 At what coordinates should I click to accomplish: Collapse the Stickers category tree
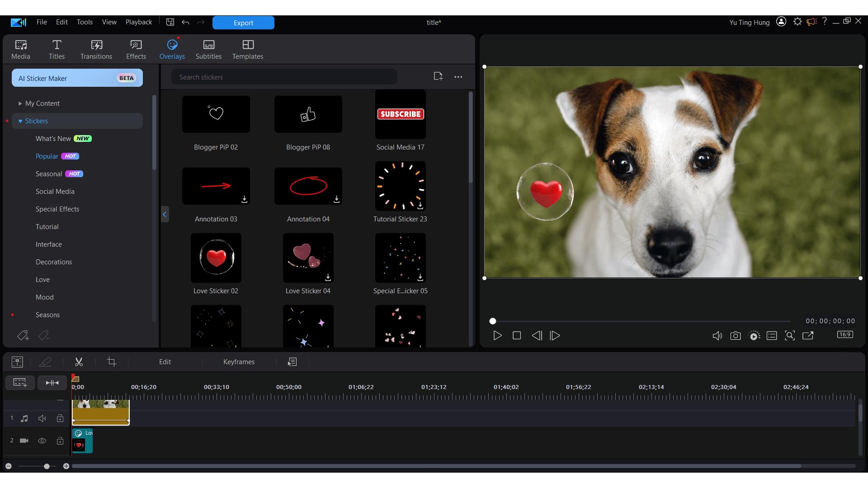pyautogui.click(x=20, y=121)
